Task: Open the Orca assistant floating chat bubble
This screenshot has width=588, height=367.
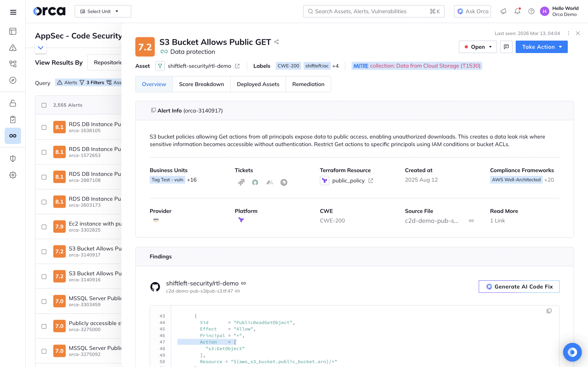Action: [x=572, y=352]
